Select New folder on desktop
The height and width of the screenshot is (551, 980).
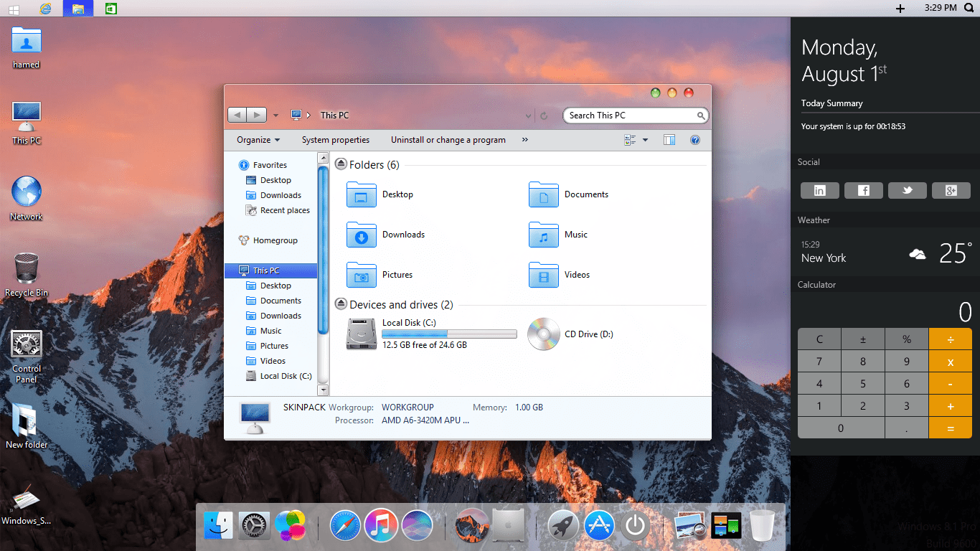click(27, 427)
